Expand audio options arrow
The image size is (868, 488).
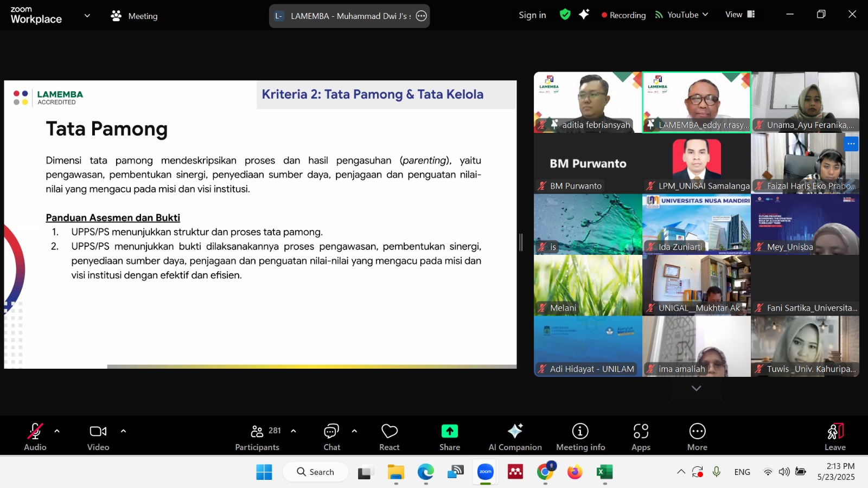coord(57,431)
